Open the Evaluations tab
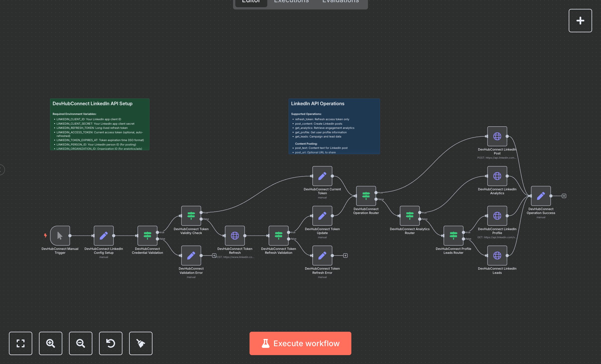 (x=340, y=2)
